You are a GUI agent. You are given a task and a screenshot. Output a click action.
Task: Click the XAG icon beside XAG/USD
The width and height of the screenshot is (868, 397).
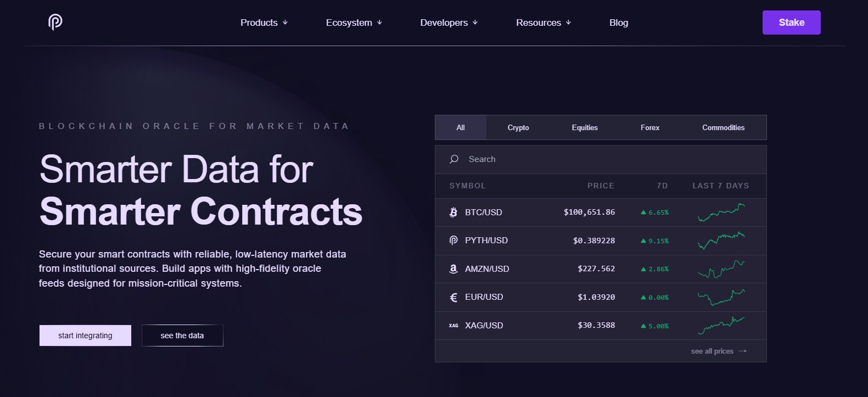point(453,326)
